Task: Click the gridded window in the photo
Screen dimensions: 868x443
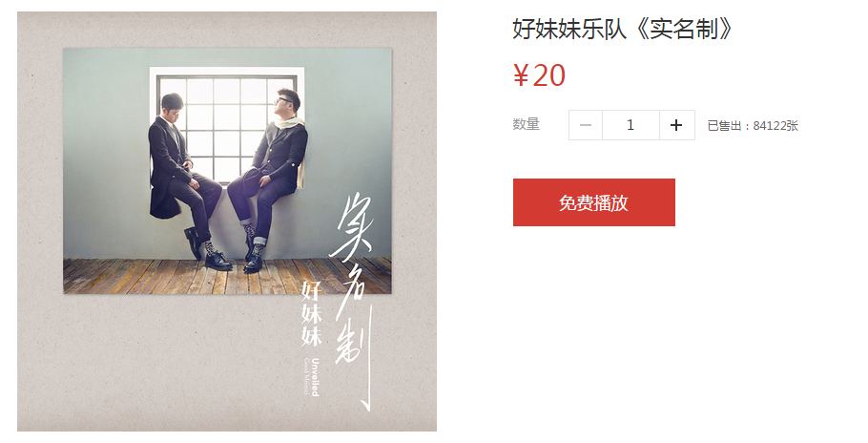Action: (227, 126)
